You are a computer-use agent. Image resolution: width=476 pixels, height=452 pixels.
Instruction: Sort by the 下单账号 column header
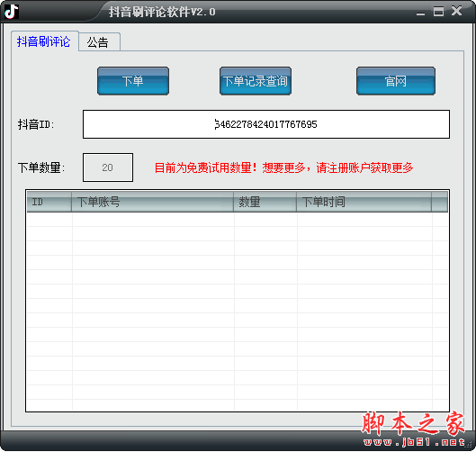(152, 202)
